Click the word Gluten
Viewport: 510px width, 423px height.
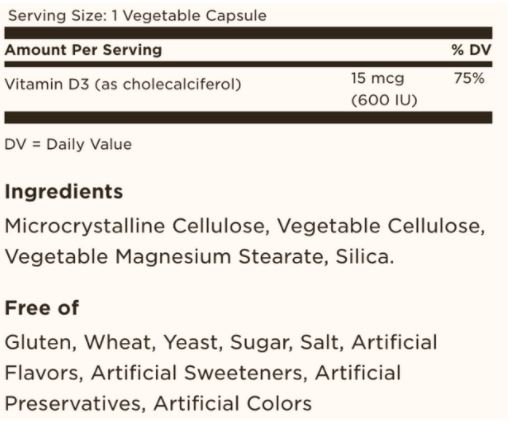[x=38, y=342]
